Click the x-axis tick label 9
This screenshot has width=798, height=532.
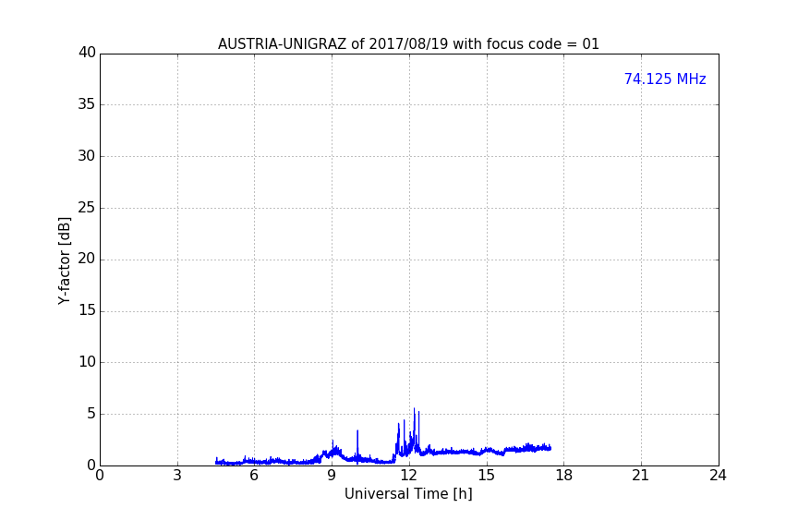[332, 476]
